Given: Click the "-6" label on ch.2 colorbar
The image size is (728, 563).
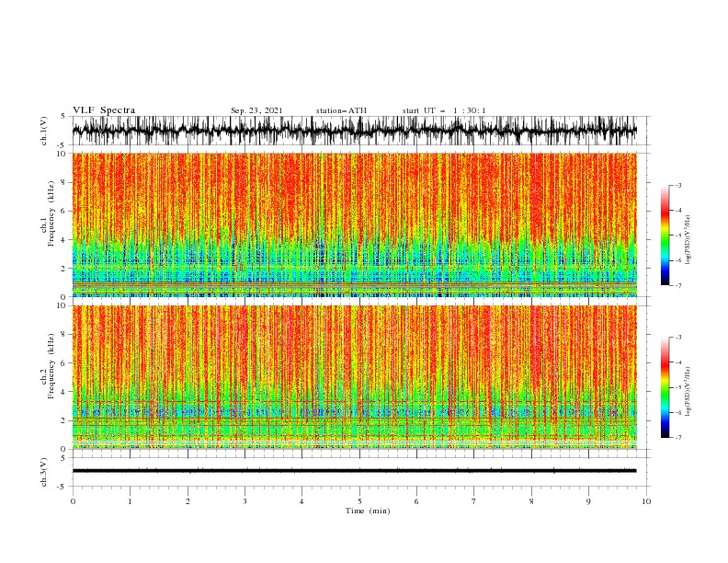Looking at the screenshot, I should [678, 412].
